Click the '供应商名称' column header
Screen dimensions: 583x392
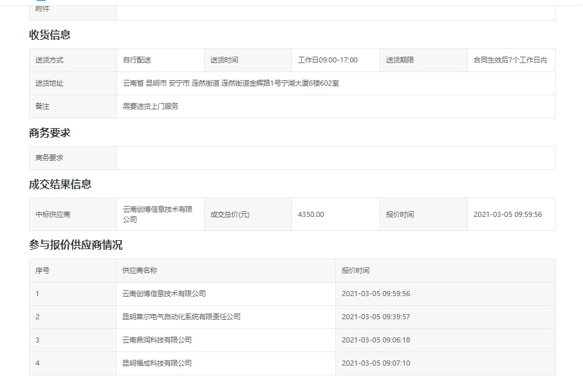pos(226,270)
